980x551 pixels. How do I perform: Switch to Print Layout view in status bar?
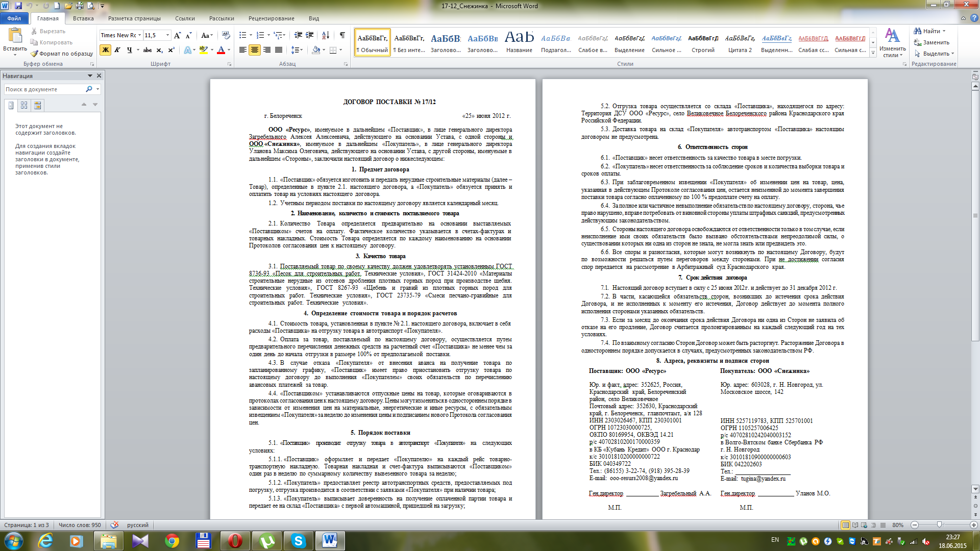(x=846, y=525)
